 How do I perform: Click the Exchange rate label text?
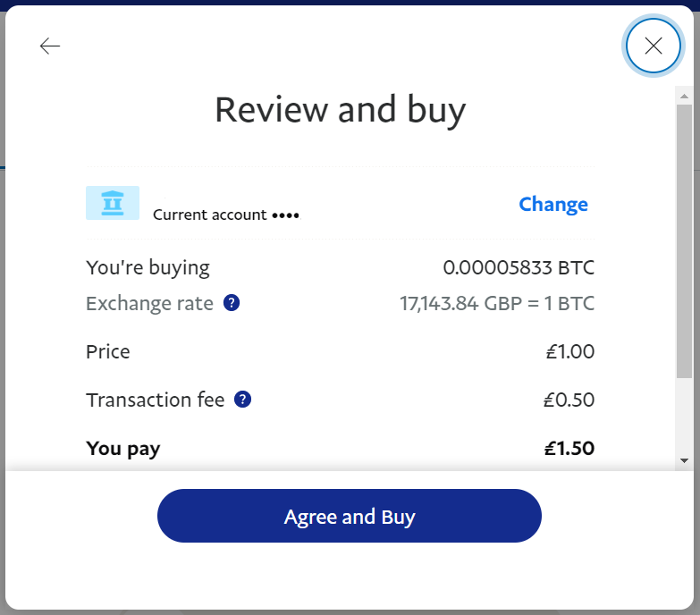149,304
